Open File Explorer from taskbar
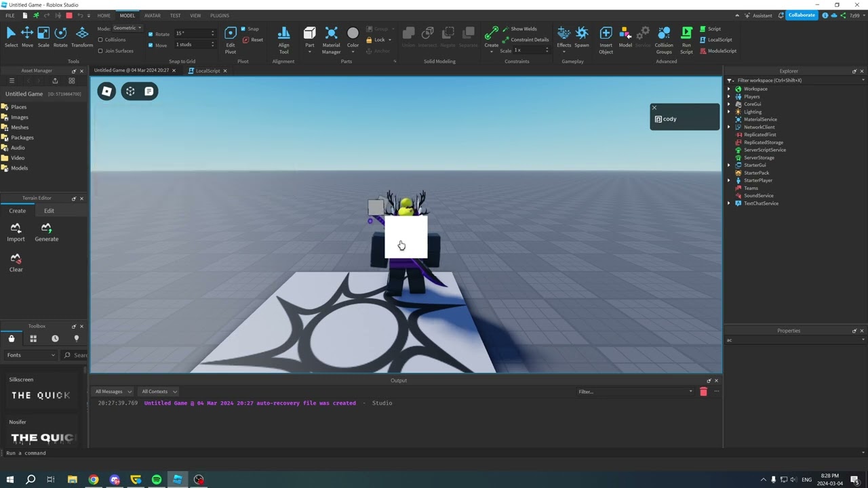Viewport: 868px width, 488px height. [73, 479]
